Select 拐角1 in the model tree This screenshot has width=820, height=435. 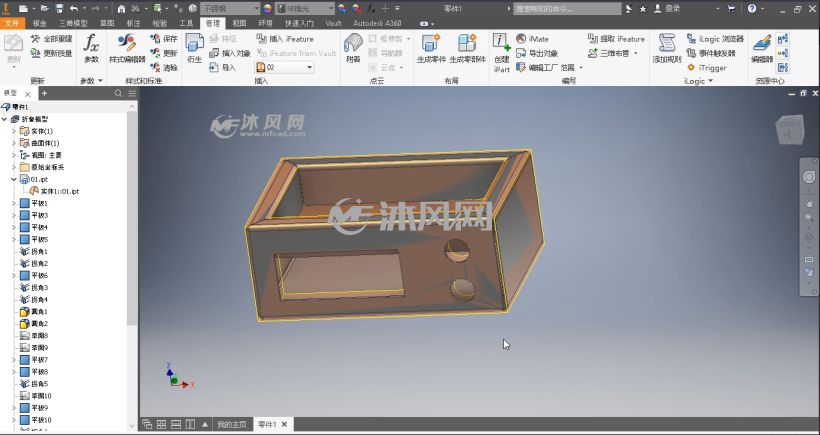(33, 251)
